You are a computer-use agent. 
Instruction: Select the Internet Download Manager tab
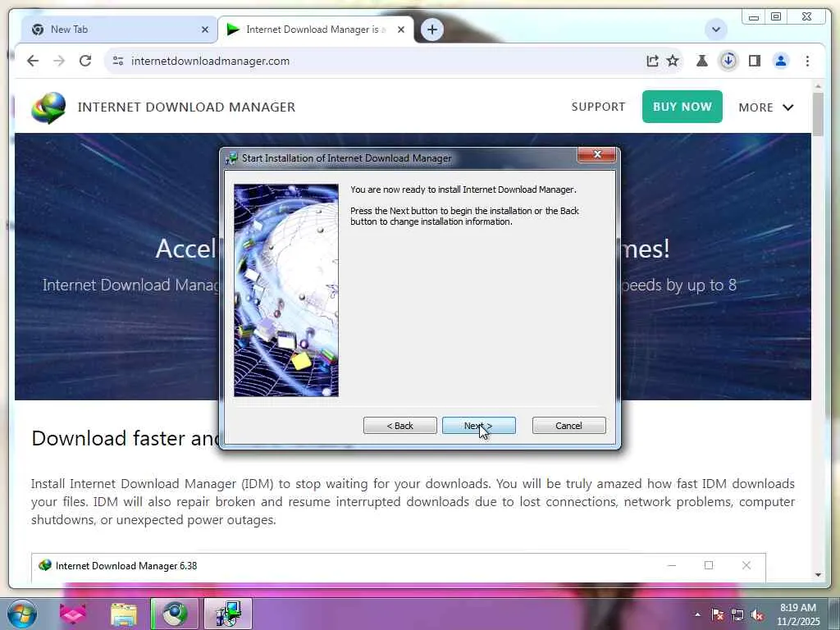click(316, 30)
